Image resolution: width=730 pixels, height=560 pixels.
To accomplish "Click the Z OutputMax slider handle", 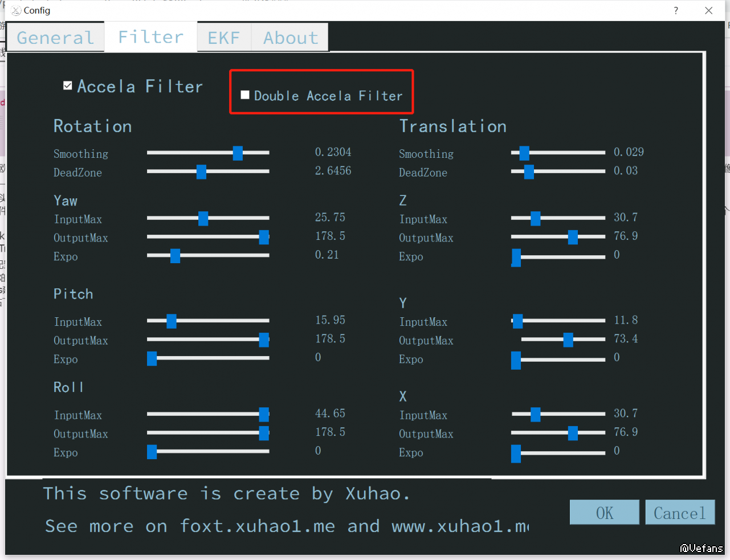I will coord(573,237).
